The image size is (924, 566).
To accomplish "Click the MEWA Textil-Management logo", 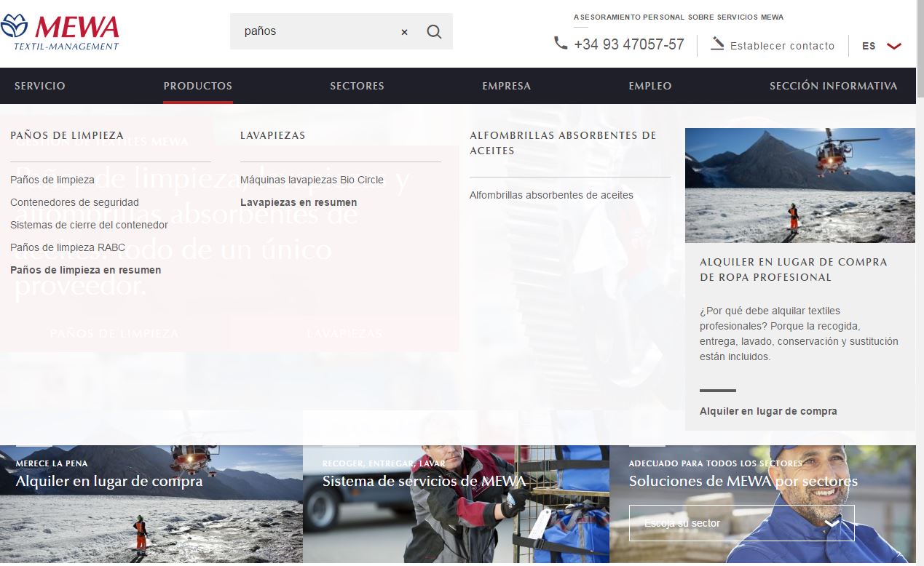I will pos(60,33).
